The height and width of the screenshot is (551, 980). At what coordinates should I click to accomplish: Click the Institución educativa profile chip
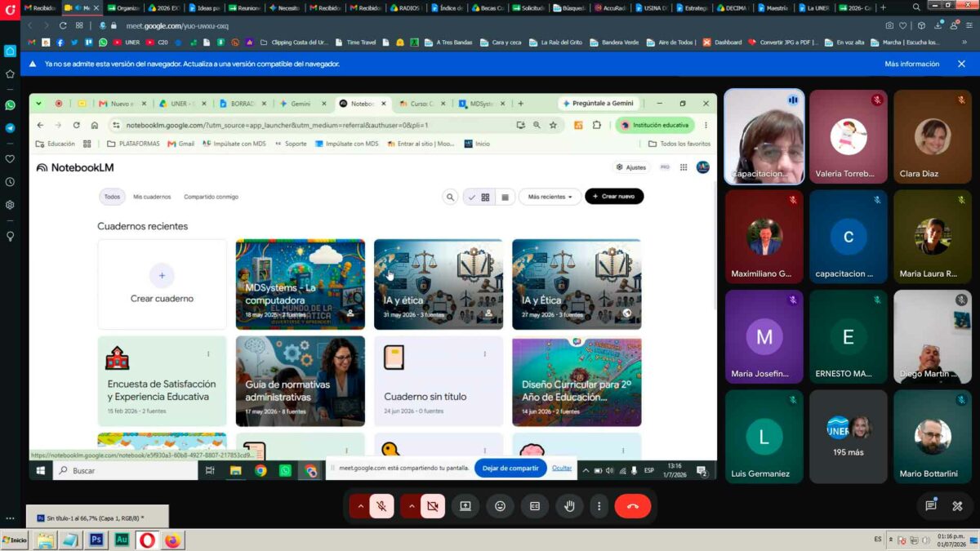(655, 125)
